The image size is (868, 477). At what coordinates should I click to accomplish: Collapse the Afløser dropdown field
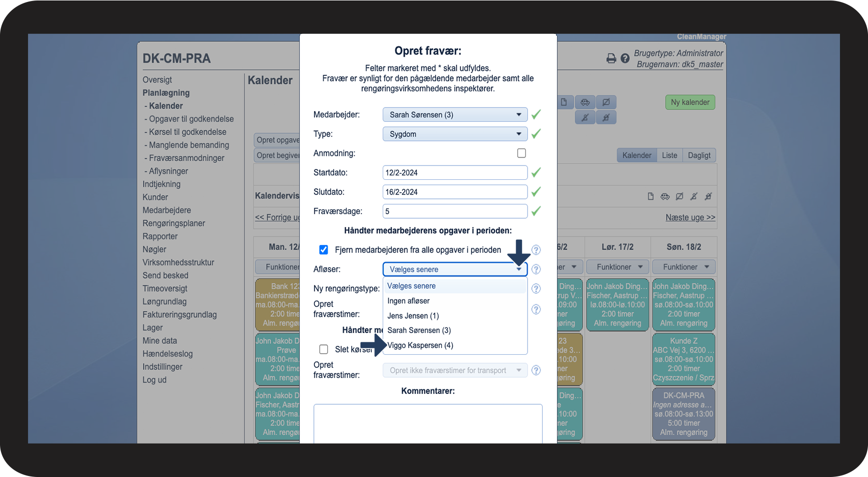pyautogui.click(x=455, y=269)
